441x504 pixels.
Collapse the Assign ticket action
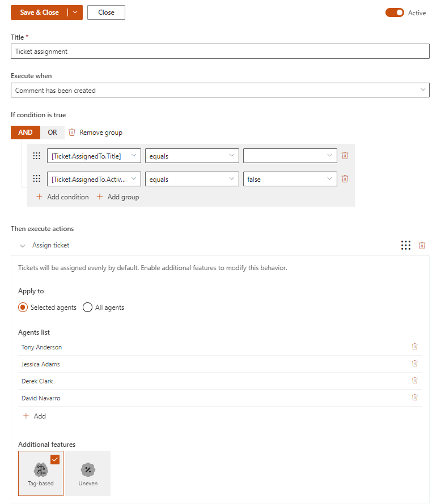point(23,246)
